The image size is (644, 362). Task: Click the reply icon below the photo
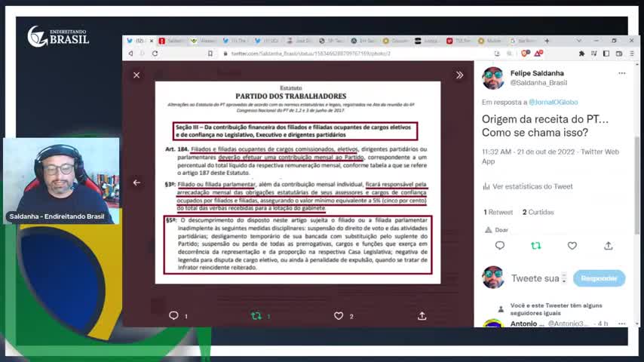click(x=173, y=315)
